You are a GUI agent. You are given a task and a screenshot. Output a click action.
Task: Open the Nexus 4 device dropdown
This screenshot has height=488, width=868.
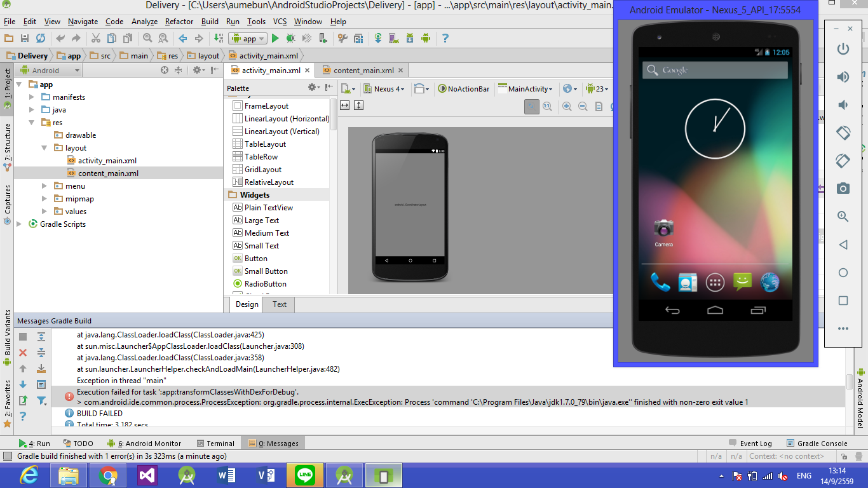[x=384, y=89]
